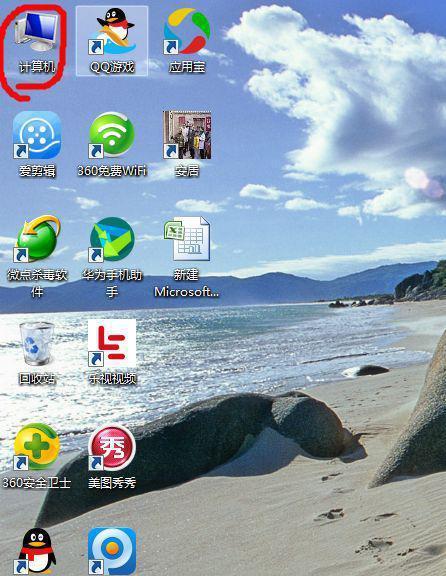The width and height of the screenshot is (446, 576).
Task: Click the 微点杀毒软件 green globe icon
Action: click(37, 238)
